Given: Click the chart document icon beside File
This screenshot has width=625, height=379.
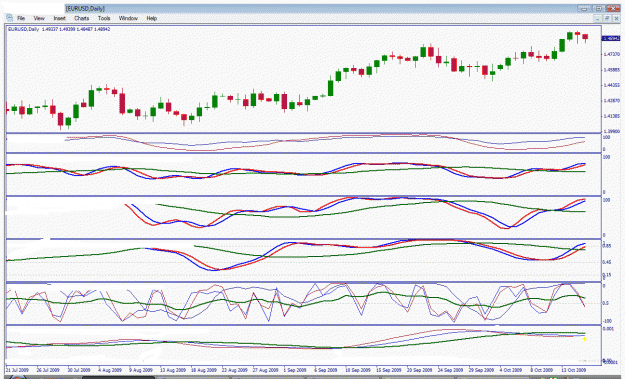Looking at the screenshot, I should [10, 18].
